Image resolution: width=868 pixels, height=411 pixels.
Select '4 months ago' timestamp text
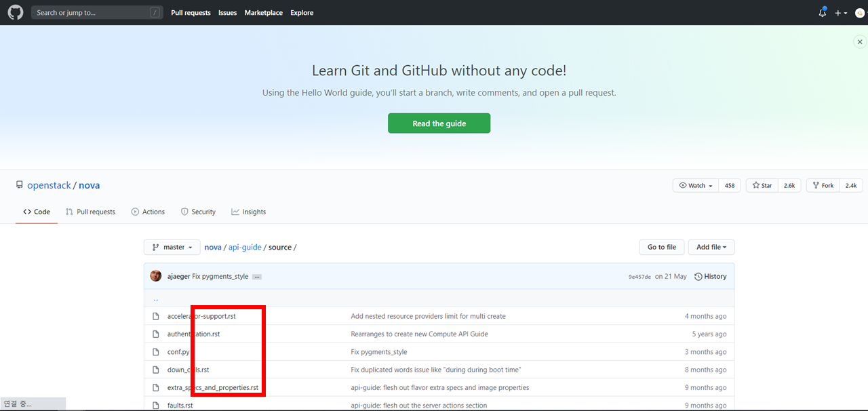point(705,316)
